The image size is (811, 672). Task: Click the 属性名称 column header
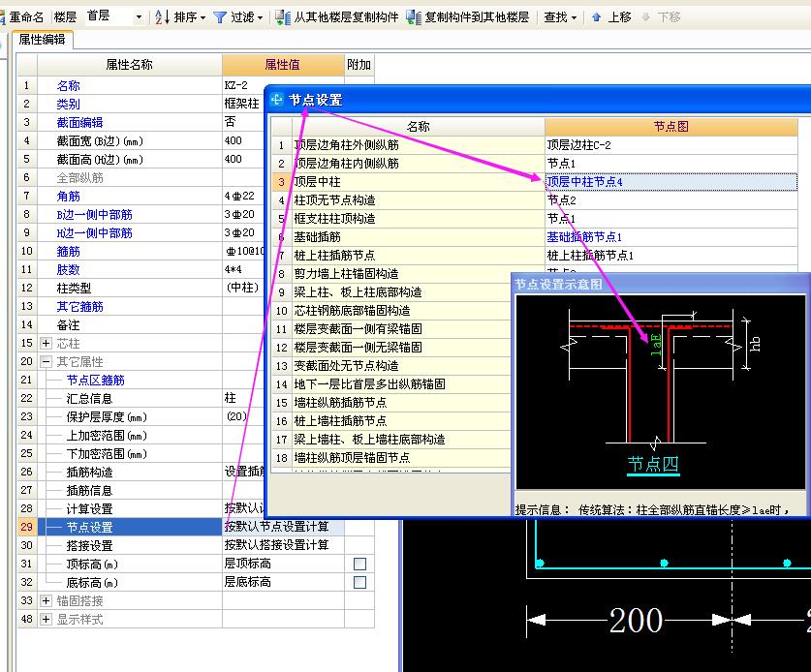[129, 65]
